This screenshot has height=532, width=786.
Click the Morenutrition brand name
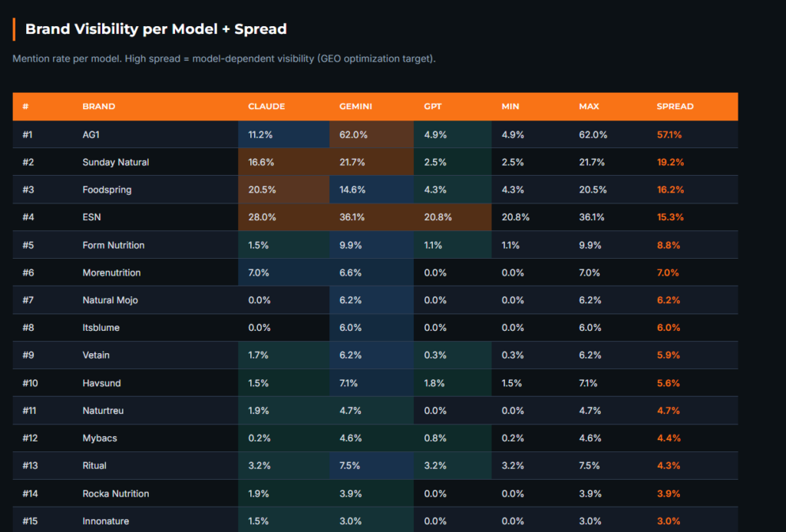(x=111, y=273)
